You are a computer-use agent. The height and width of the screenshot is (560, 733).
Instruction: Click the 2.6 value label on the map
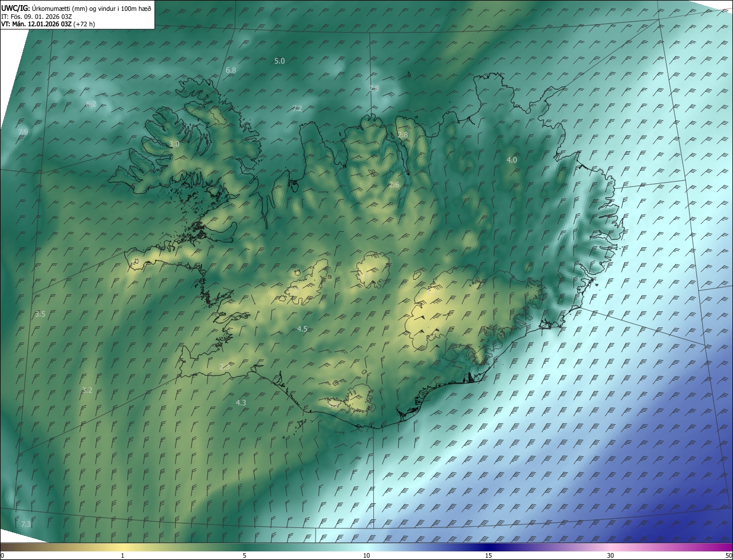pos(394,184)
